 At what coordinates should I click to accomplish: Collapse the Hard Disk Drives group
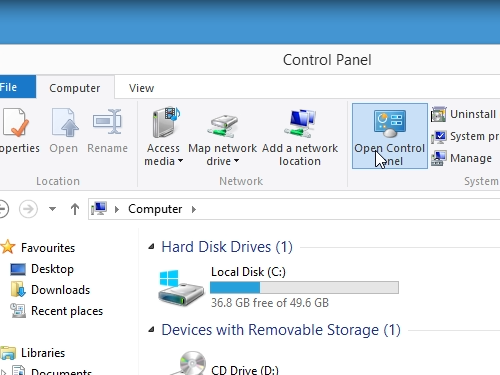[151, 247]
